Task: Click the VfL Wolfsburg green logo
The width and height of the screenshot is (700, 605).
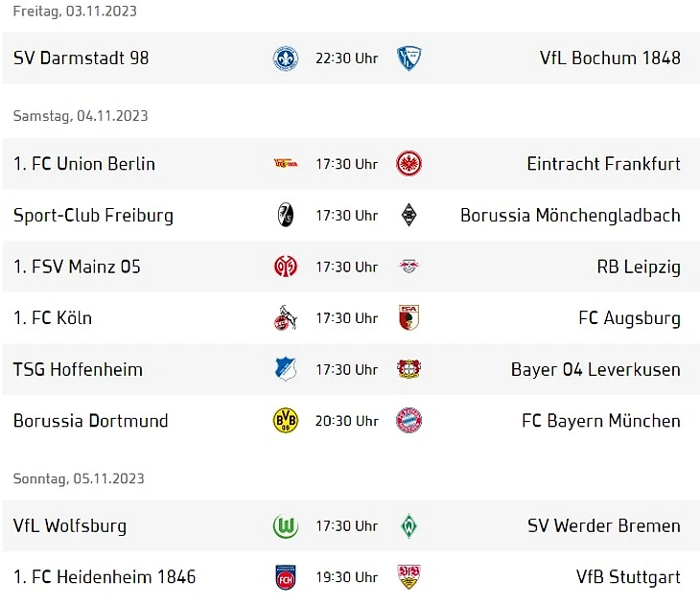Action: point(286,526)
